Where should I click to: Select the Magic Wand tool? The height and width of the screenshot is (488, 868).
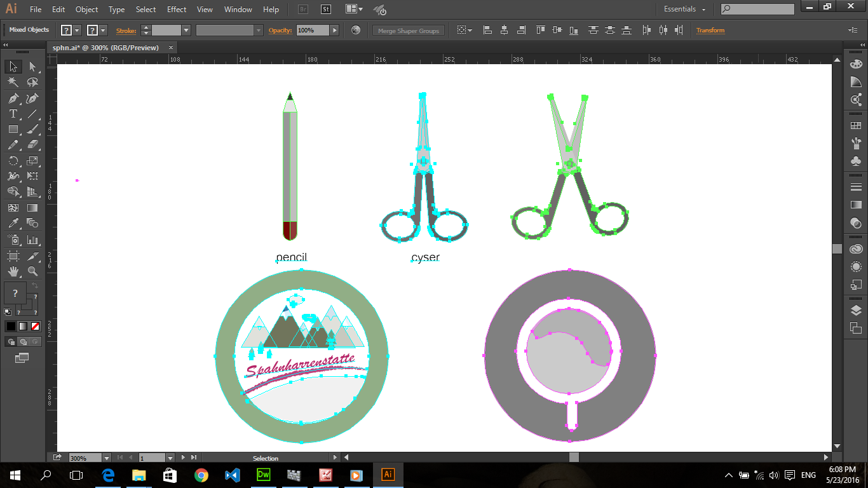pyautogui.click(x=13, y=82)
